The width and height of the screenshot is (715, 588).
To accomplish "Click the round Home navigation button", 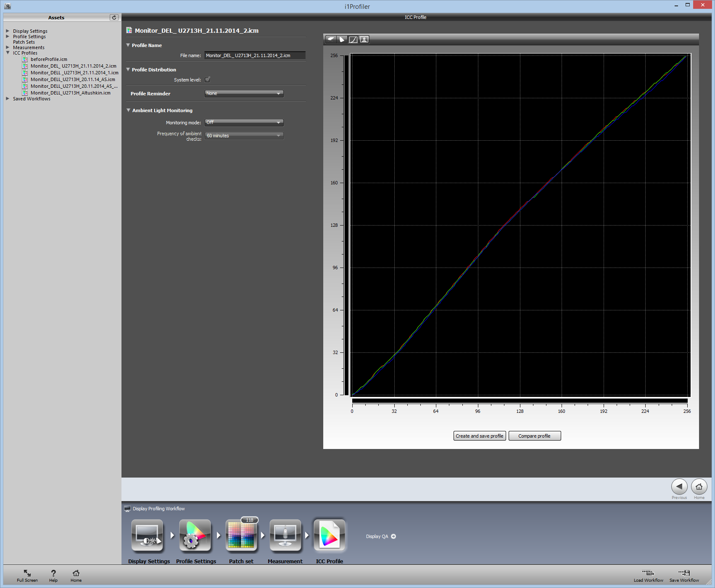I will pyautogui.click(x=699, y=487).
